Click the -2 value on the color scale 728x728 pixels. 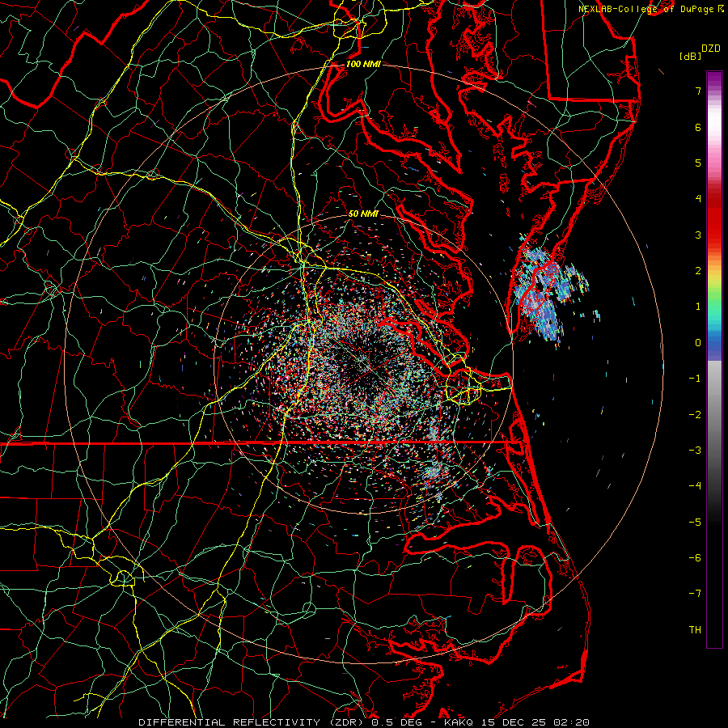click(695, 414)
